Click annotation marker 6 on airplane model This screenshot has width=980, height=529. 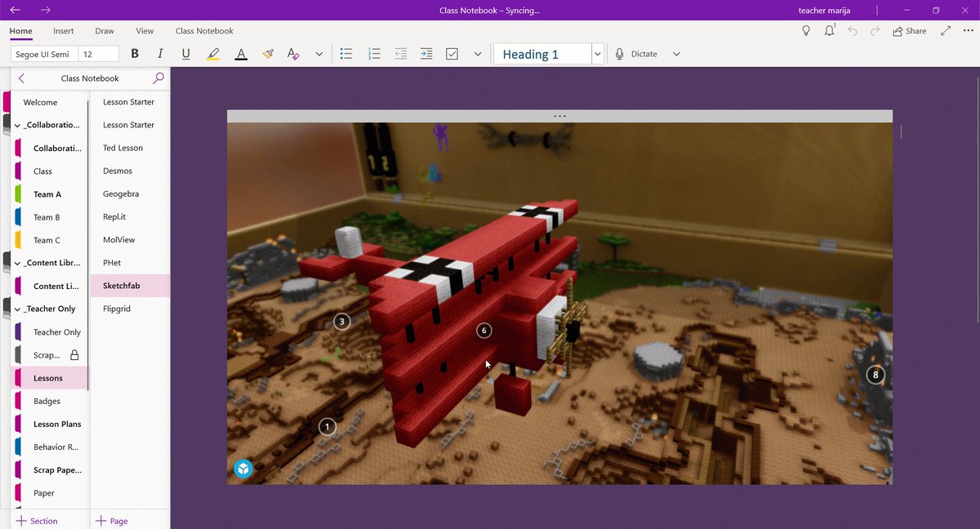click(x=484, y=331)
